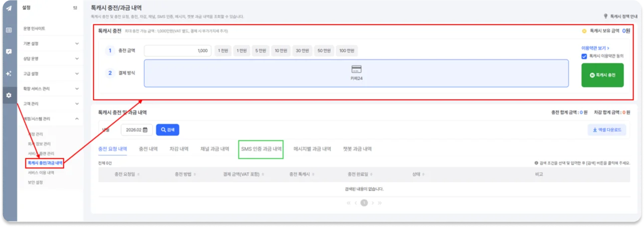
Task: Check the 톡캐시 이용약관 동의 checkbox
Action: (584, 56)
